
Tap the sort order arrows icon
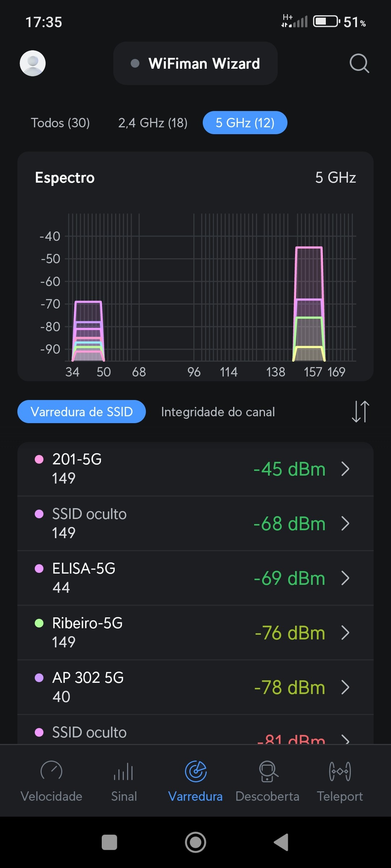click(x=360, y=412)
